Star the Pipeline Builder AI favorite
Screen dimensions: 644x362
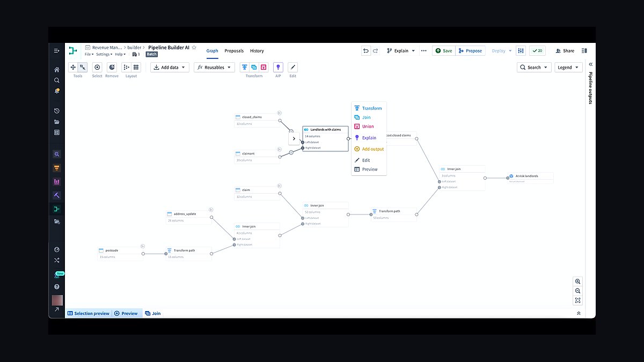point(194,47)
